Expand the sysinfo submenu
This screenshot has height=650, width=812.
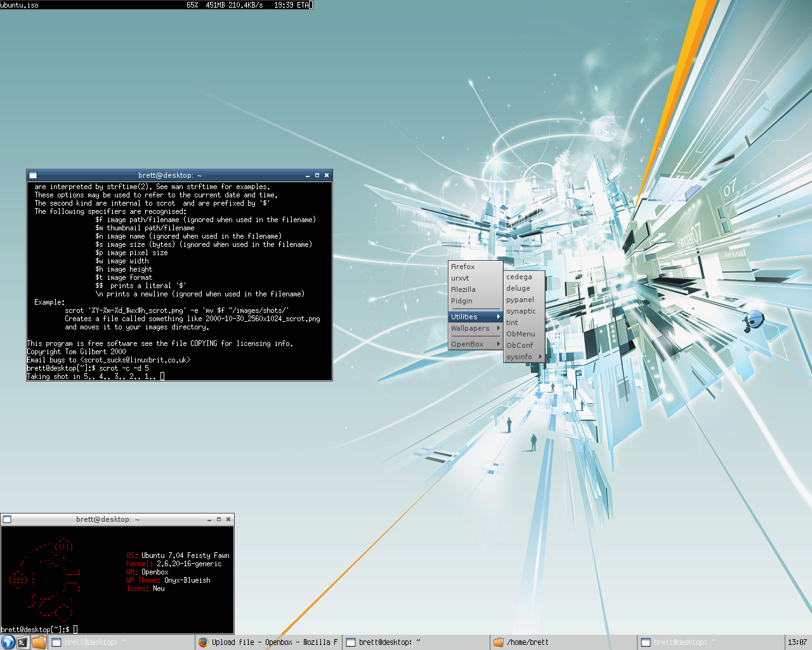click(x=524, y=357)
